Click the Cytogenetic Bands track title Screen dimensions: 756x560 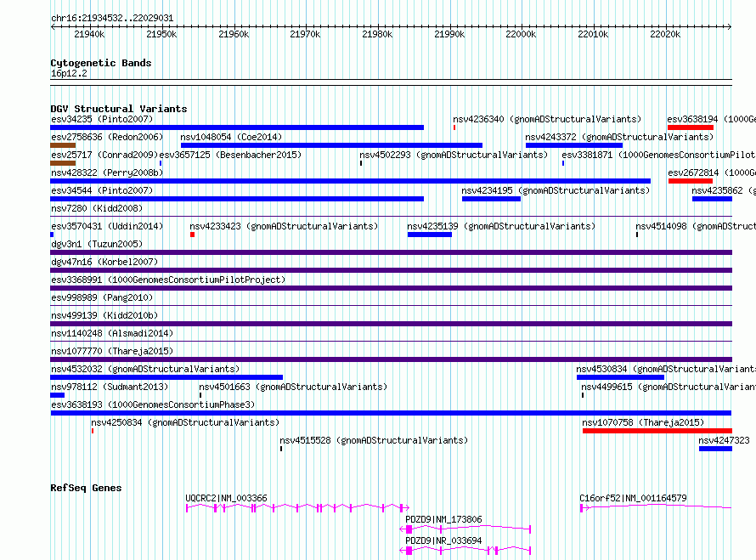(x=101, y=63)
